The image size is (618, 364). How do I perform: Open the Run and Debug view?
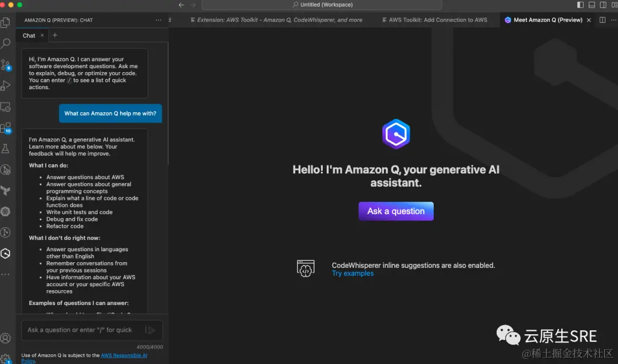pos(6,86)
